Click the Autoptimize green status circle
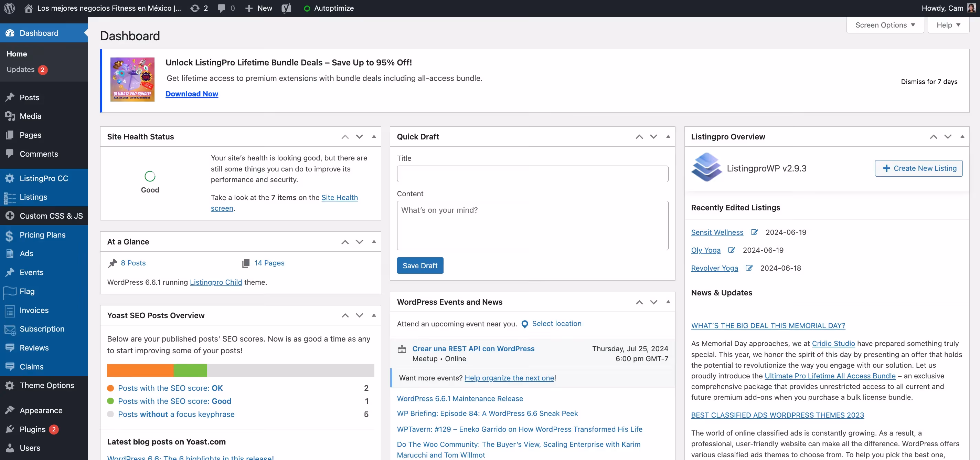 [307, 8]
